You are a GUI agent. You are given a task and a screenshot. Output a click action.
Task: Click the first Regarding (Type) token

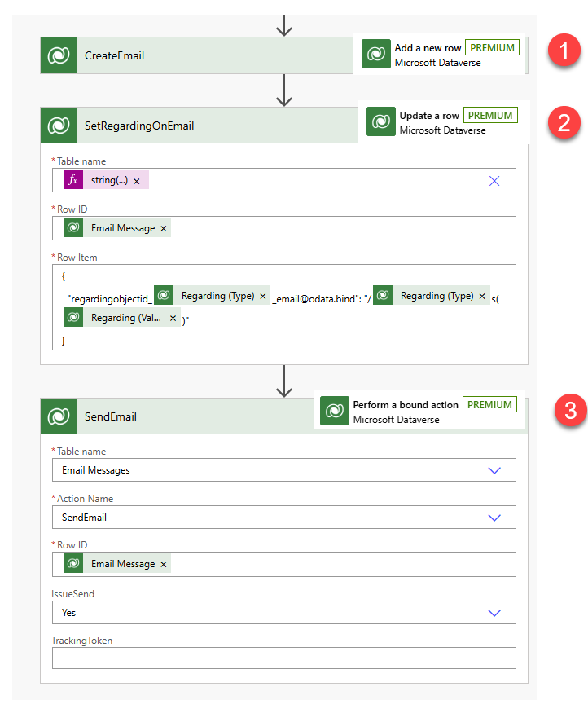212,295
